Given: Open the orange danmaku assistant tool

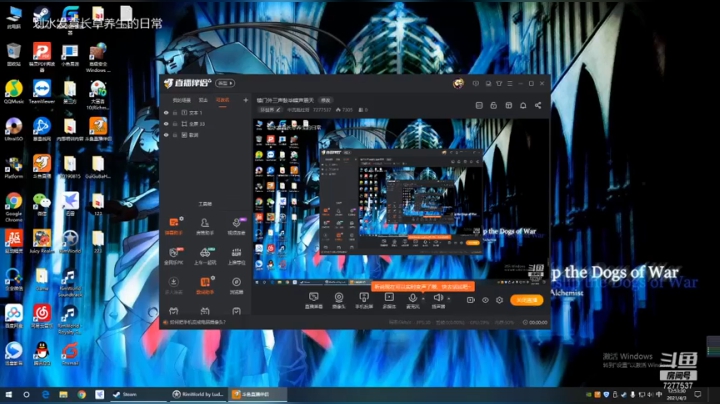Looking at the screenshot, I should click(x=174, y=226).
